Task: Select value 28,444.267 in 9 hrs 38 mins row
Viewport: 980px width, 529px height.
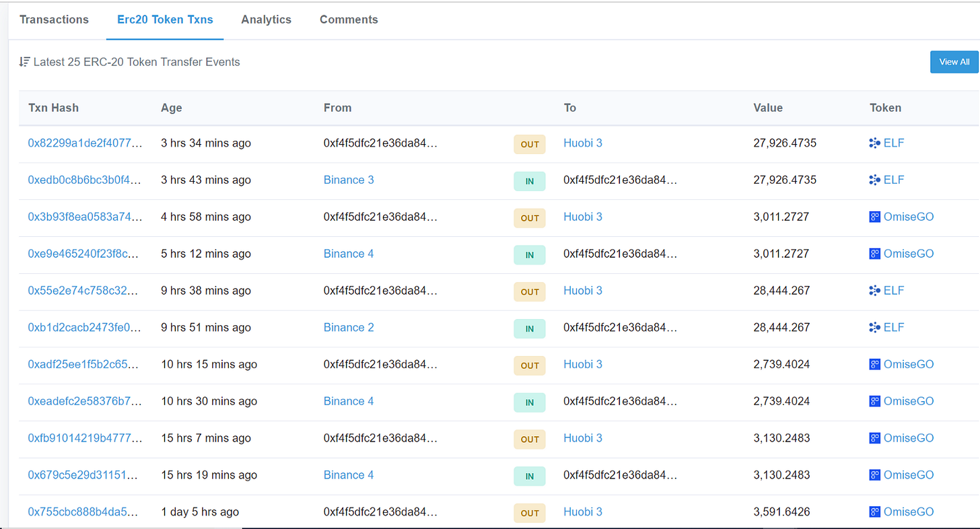Action: click(x=781, y=291)
